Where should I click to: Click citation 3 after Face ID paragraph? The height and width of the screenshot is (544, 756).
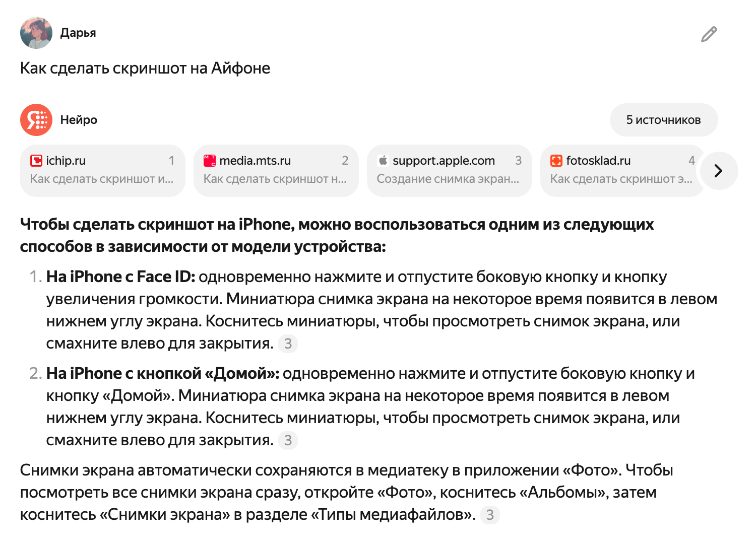(288, 344)
